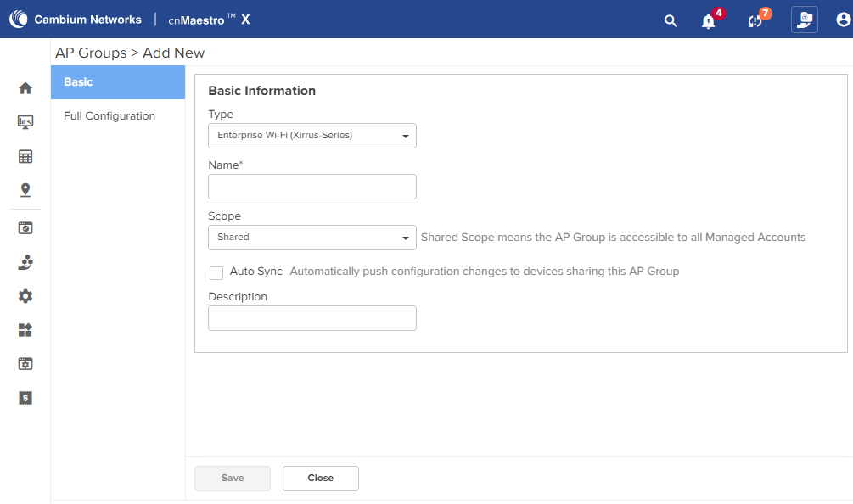Open the billing dollar receipt icon
The height and width of the screenshot is (504, 853).
click(x=25, y=398)
